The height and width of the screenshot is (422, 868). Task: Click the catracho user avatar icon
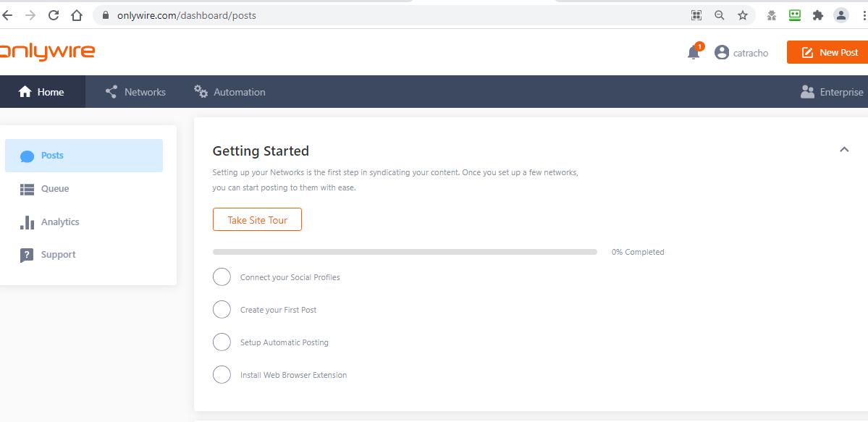pyautogui.click(x=721, y=53)
